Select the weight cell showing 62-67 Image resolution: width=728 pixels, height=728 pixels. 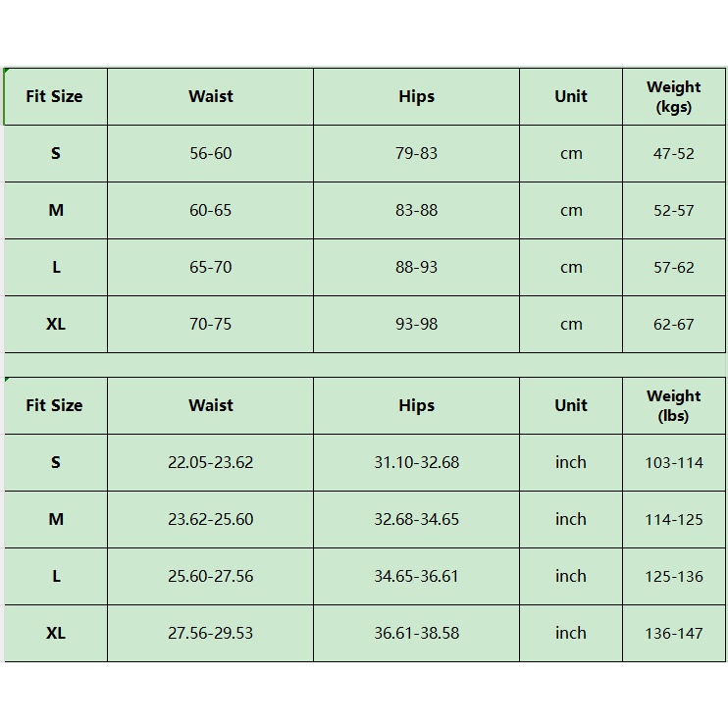(674, 325)
